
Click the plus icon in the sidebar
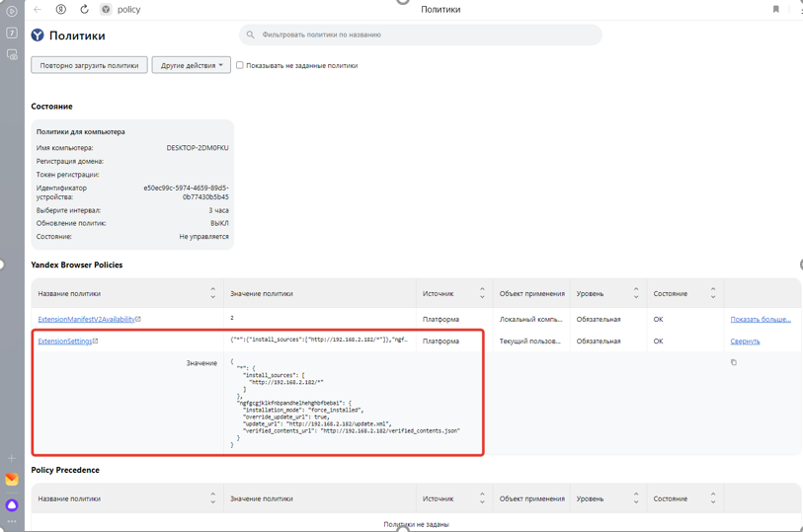(x=12, y=458)
